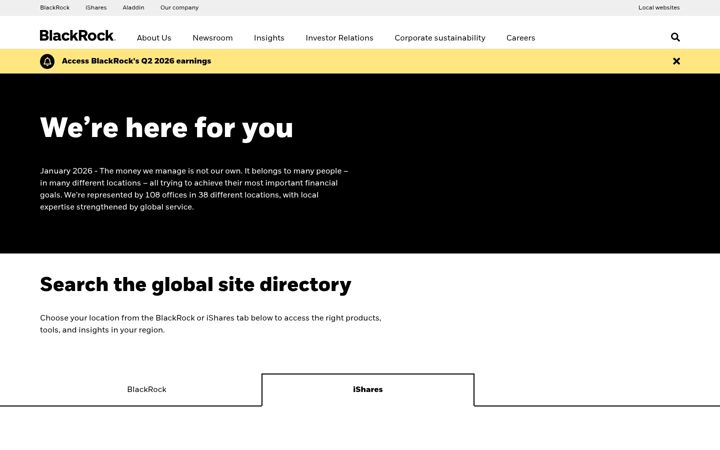Switch to the BlackRock directory tab
720x450 pixels.
(x=146, y=389)
